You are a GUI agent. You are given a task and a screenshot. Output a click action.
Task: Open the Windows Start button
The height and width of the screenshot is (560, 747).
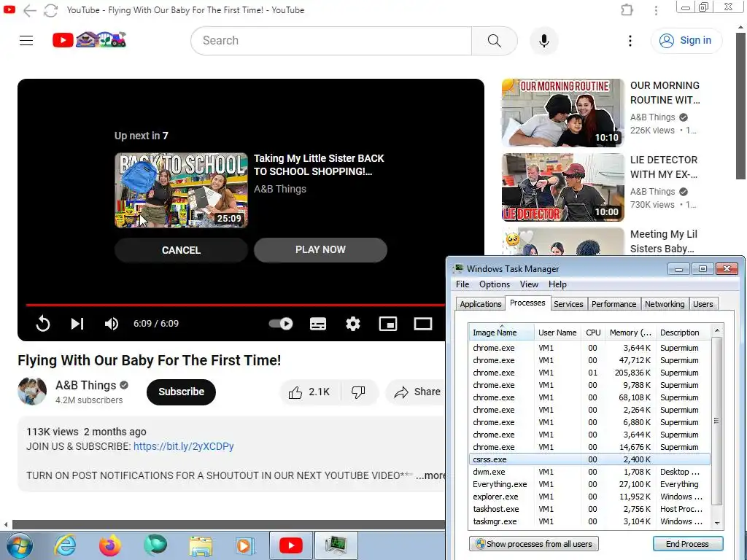[20, 545]
